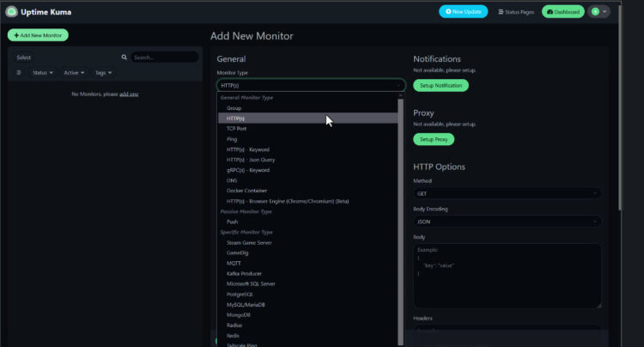
Task: Click the Setup Proxy button
Action: [434, 139]
